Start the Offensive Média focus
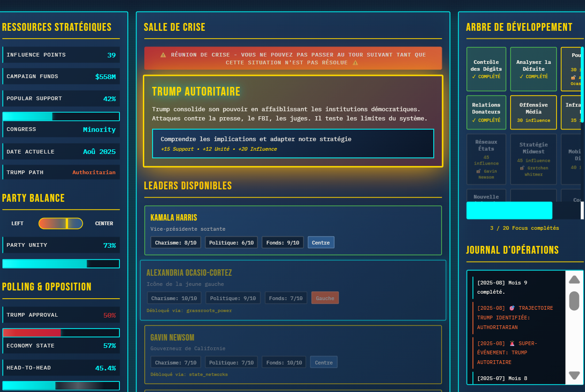Image resolution: width=585 pixels, height=392 pixels. (x=533, y=112)
